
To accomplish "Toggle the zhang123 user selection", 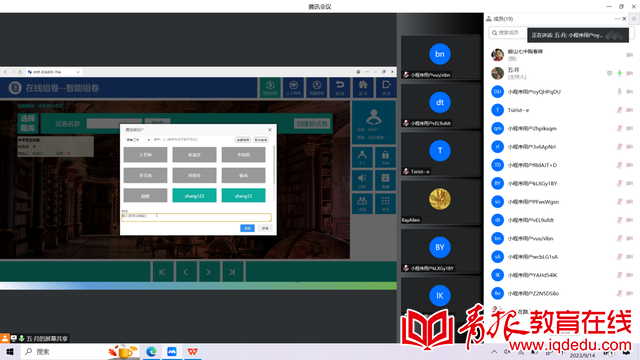I will click(194, 196).
